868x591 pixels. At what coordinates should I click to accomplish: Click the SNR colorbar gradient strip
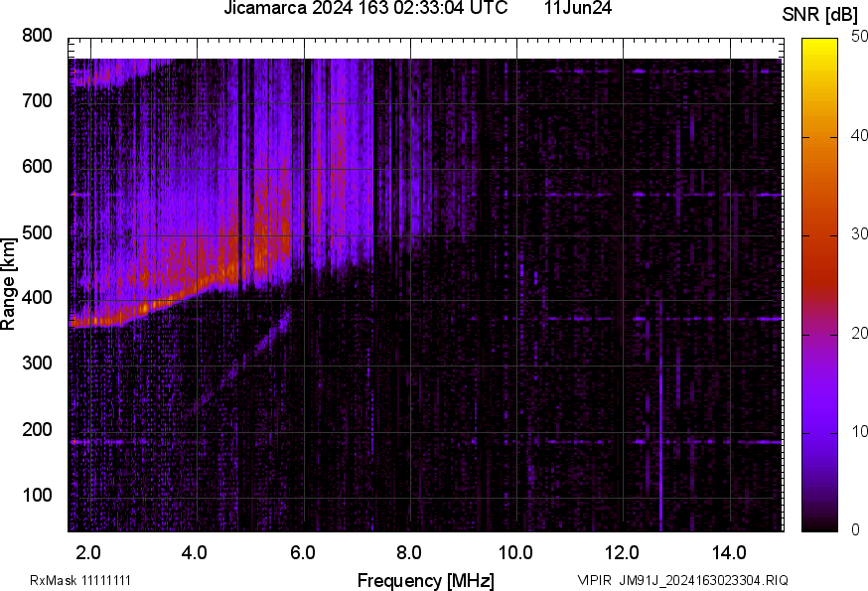point(819,285)
